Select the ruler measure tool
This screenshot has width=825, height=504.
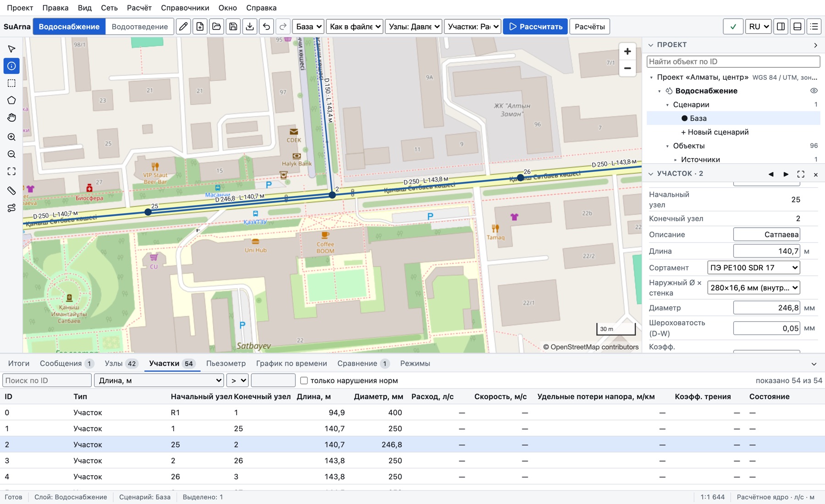coord(11,191)
